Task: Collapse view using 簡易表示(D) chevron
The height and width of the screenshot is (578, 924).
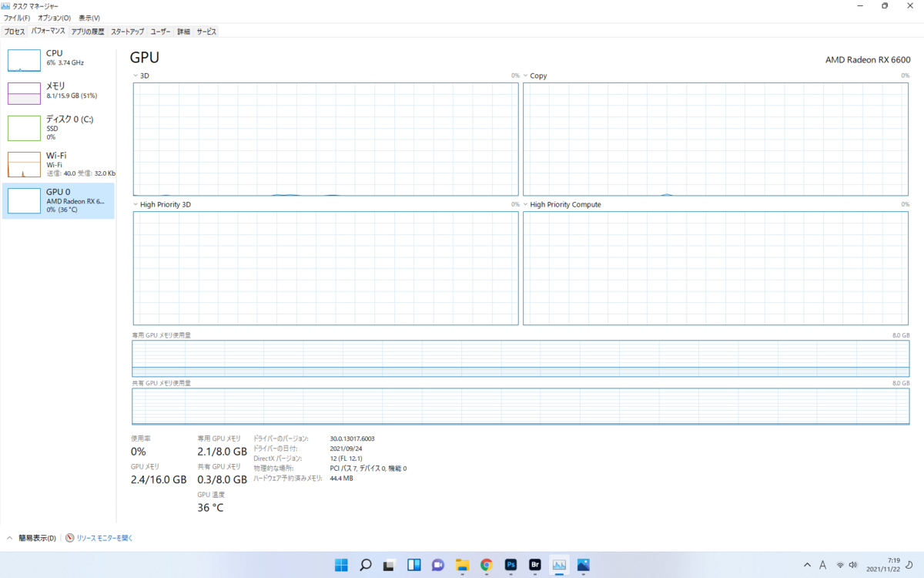Action: (x=10, y=538)
